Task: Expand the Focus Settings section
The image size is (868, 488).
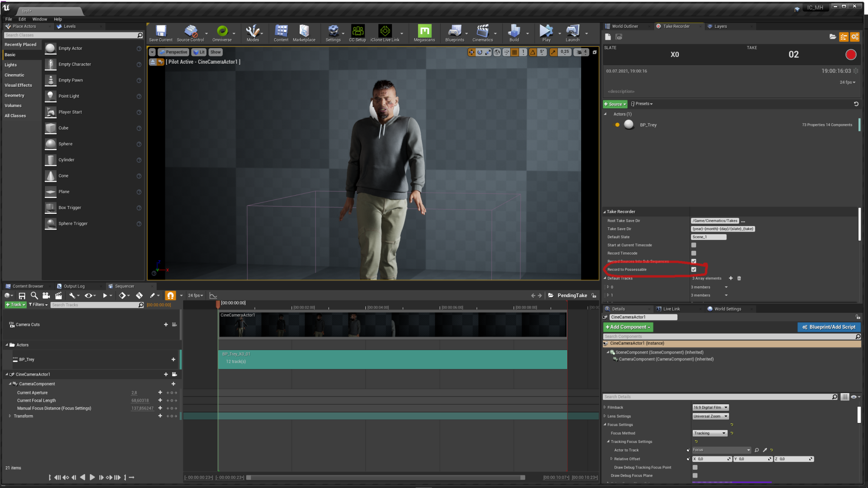Action: (x=606, y=424)
